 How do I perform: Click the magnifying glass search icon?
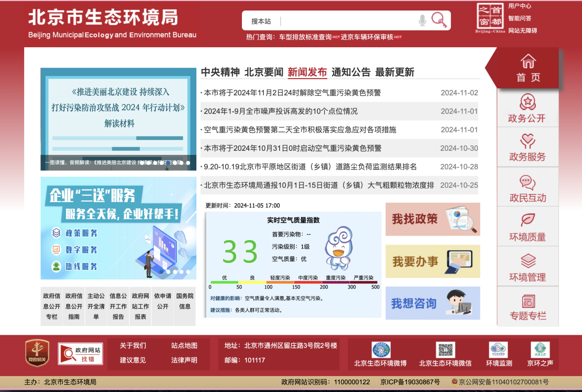(x=439, y=20)
